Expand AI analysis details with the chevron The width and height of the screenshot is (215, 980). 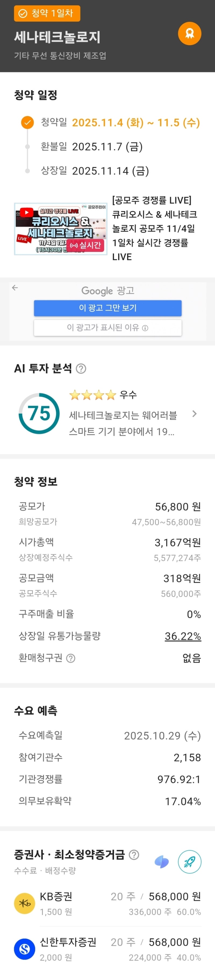click(195, 414)
